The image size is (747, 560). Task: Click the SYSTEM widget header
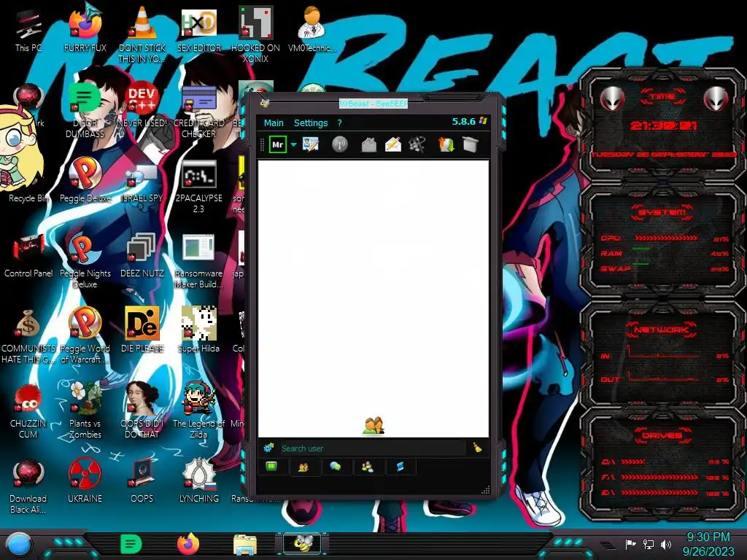[662, 212]
